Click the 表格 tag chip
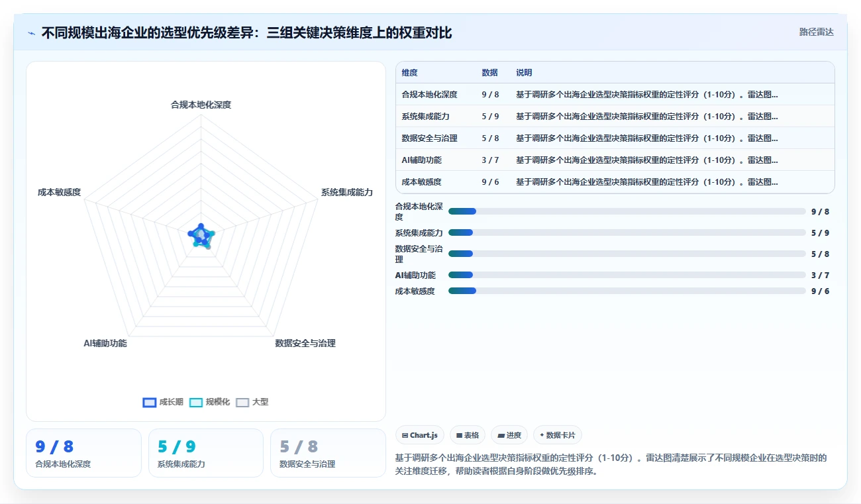 (x=467, y=435)
